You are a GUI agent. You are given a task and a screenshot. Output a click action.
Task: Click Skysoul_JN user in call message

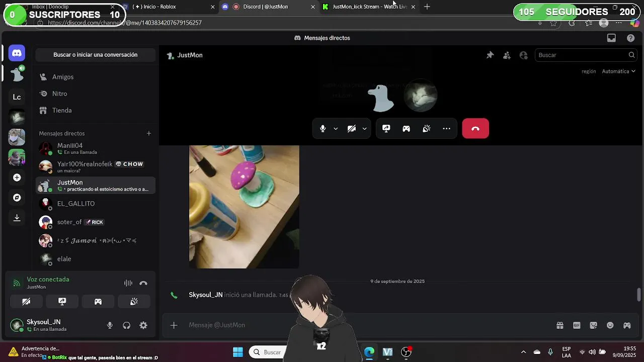point(205,295)
